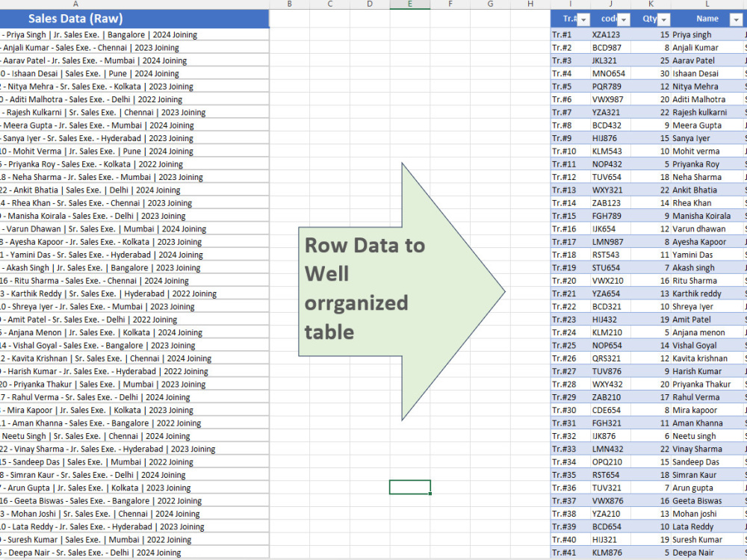747x560 pixels.
Task: Click raw row Aditi Malhotra Delhi 2022 Joining
Action: click(x=134, y=99)
